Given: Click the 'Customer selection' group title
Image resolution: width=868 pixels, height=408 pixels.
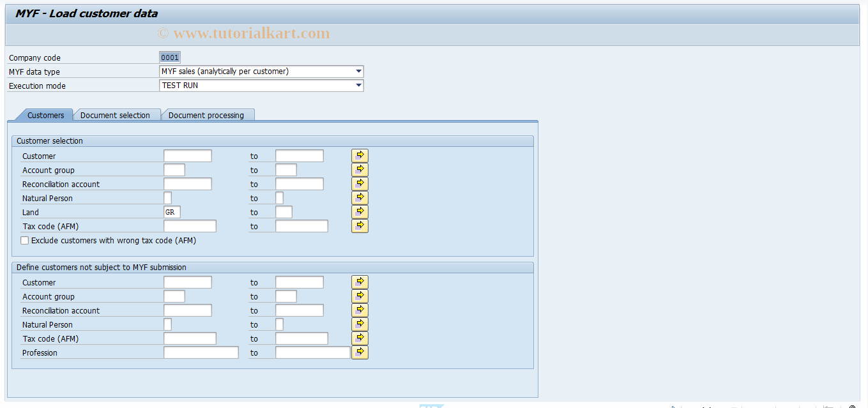Looking at the screenshot, I should 50,141.
